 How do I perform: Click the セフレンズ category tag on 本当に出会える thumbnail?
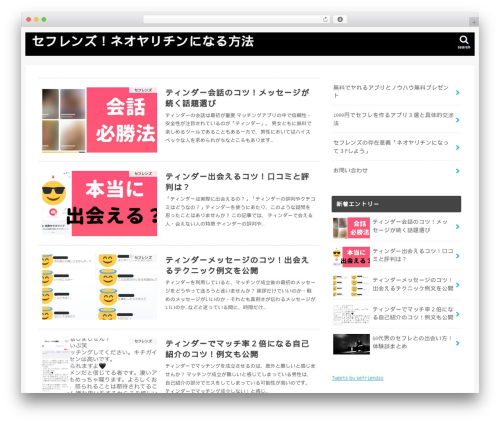click(x=143, y=174)
